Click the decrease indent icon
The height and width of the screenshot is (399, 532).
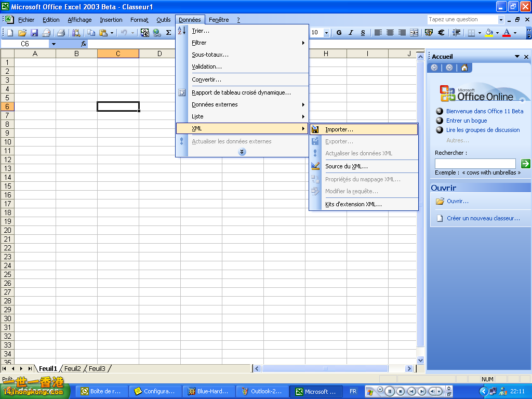(456, 33)
